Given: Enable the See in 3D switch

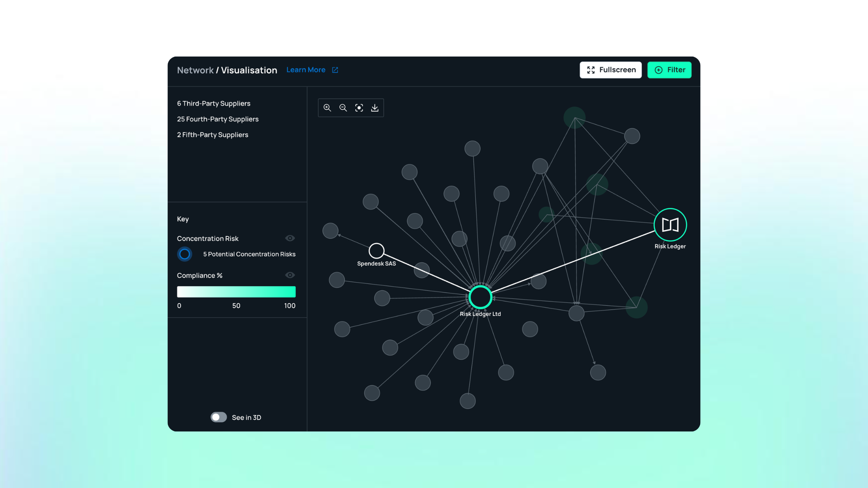Looking at the screenshot, I should click(x=219, y=417).
